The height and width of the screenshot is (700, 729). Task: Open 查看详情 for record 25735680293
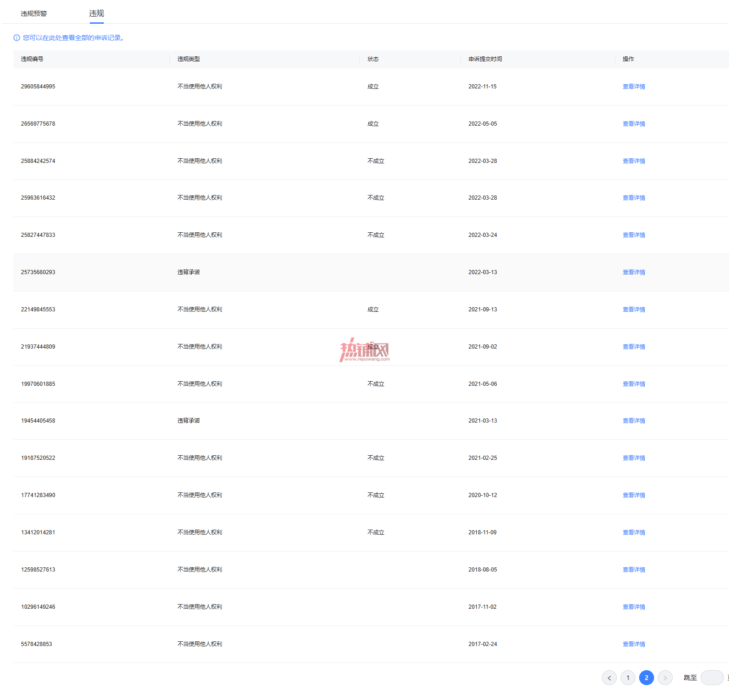pyautogui.click(x=634, y=272)
